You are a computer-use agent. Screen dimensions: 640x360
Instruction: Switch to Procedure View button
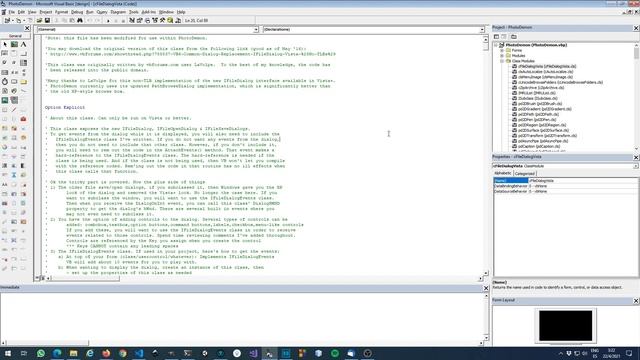37,278
